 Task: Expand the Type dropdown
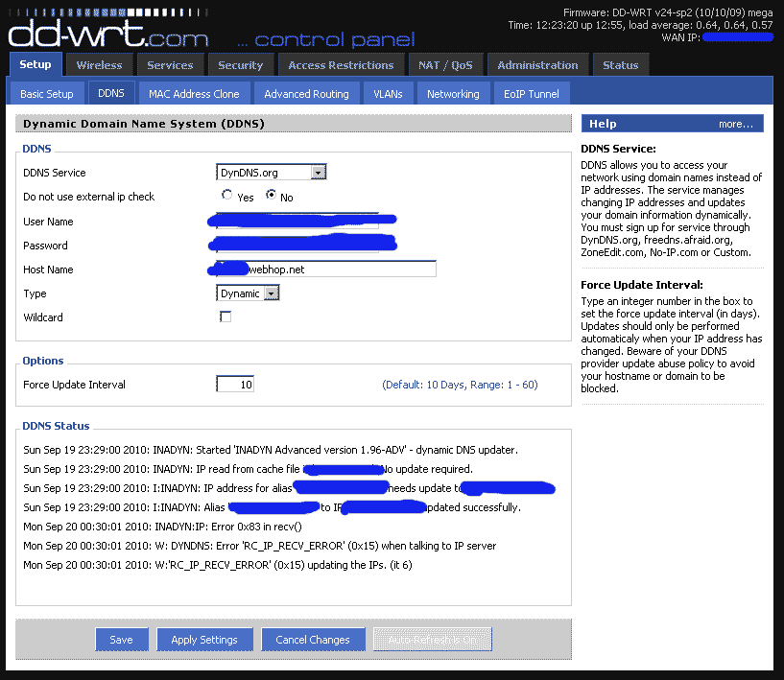[248, 293]
